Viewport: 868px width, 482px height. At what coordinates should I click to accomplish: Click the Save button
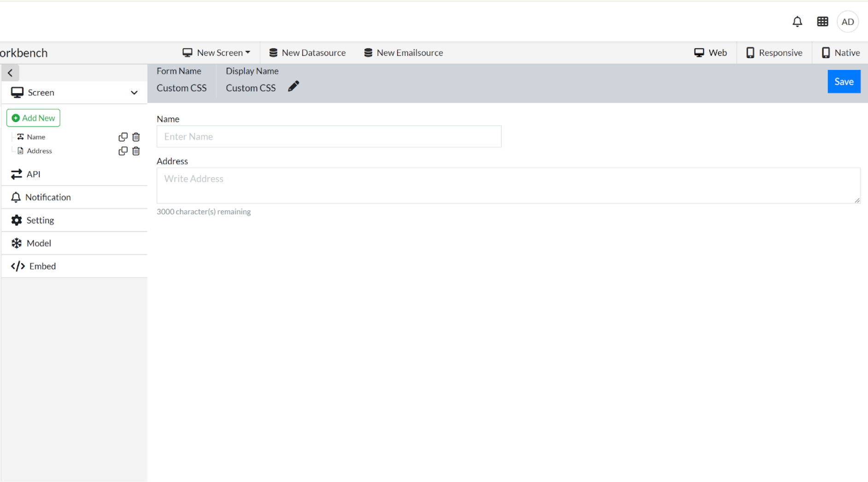pos(844,81)
